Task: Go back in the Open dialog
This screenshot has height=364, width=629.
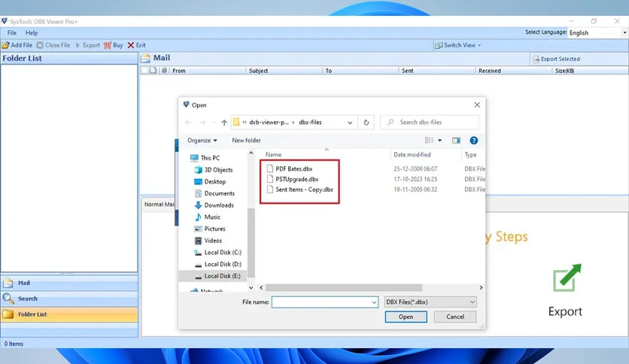Action: pyautogui.click(x=188, y=123)
